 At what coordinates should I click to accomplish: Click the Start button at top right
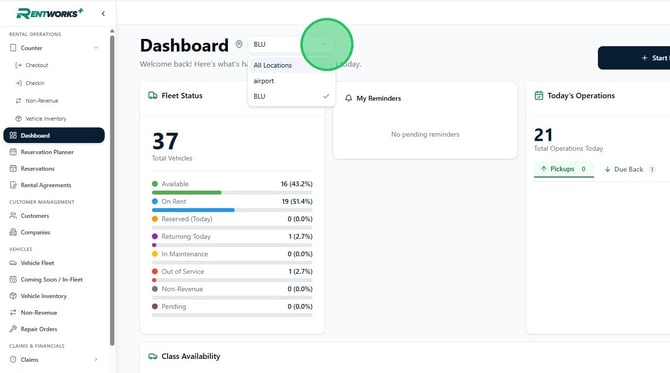coord(634,58)
